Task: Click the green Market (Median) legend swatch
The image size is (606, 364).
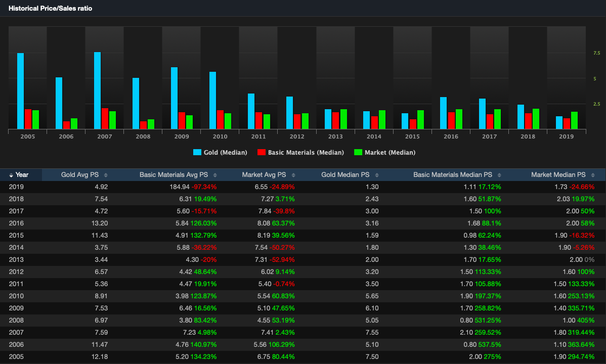Action: (x=358, y=152)
